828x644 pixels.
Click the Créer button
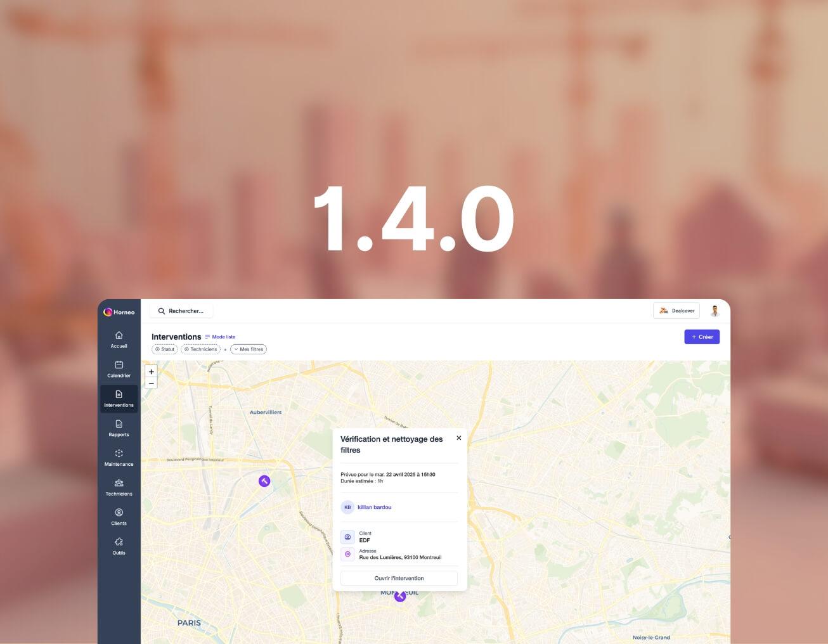pyautogui.click(x=702, y=337)
